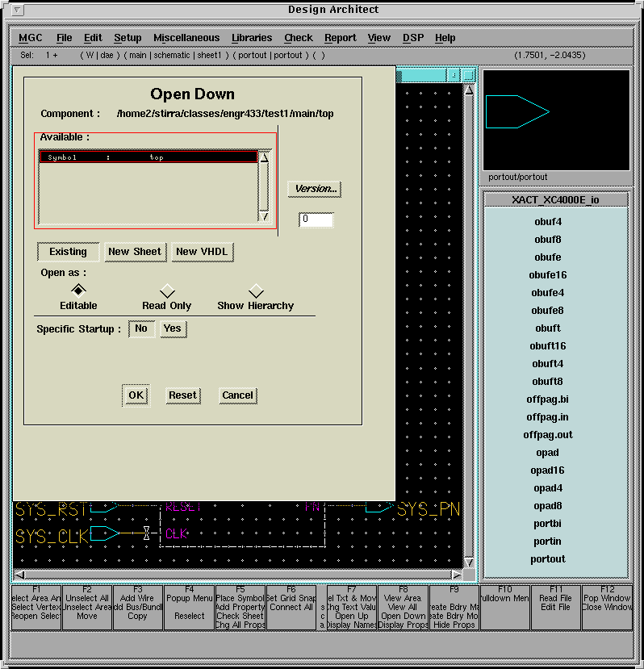Open the Check menu
Viewport: 644px width, 669px height.
coord(298,38)
